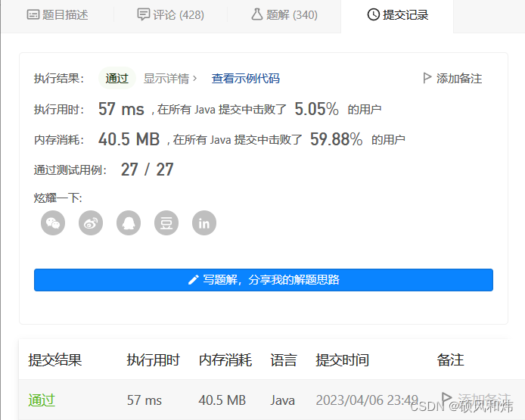The image size is (525, 420).
Task: Expand 显示详情 details
Action: pos(170,79)
